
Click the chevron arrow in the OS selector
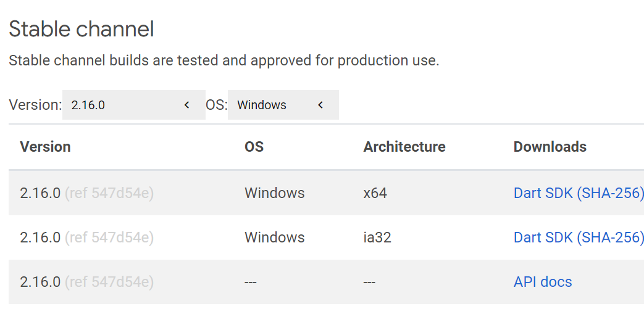coord(320,105)
